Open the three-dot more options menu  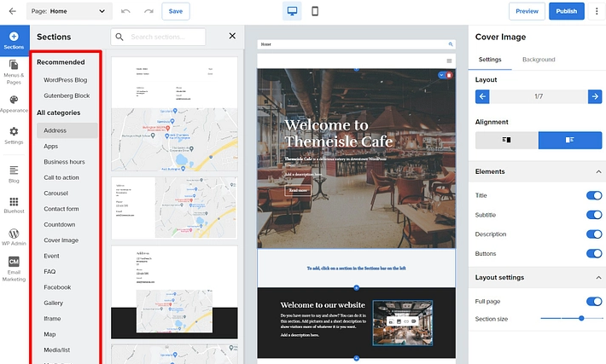click(597, 11)
